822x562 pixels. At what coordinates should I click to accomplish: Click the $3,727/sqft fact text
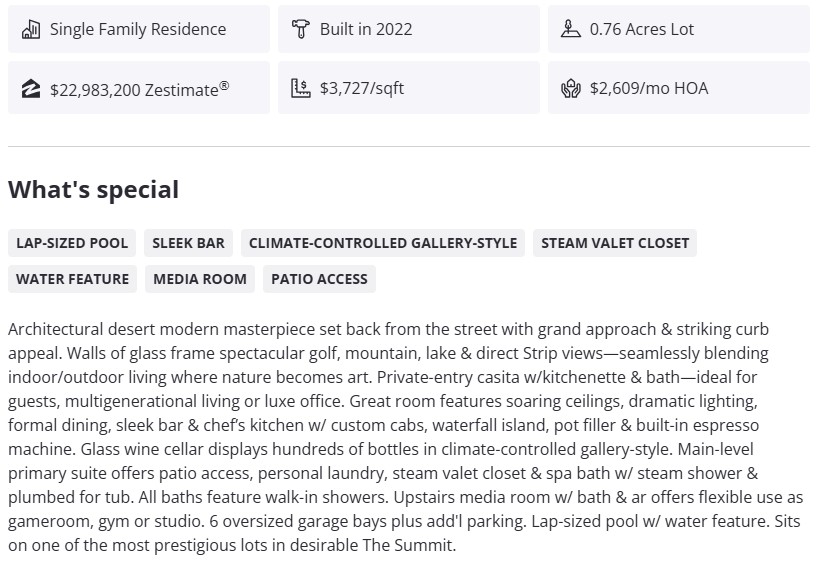pyautogui.click(x=362, y=88)
